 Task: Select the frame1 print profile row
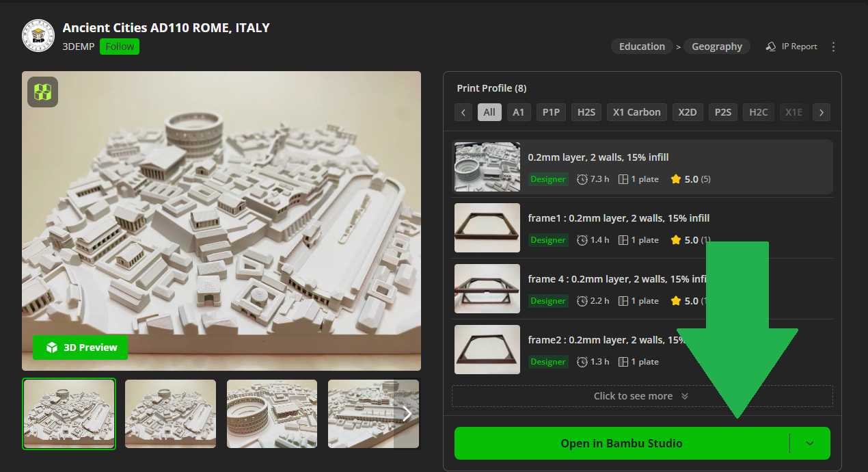[x=642, y=228]
